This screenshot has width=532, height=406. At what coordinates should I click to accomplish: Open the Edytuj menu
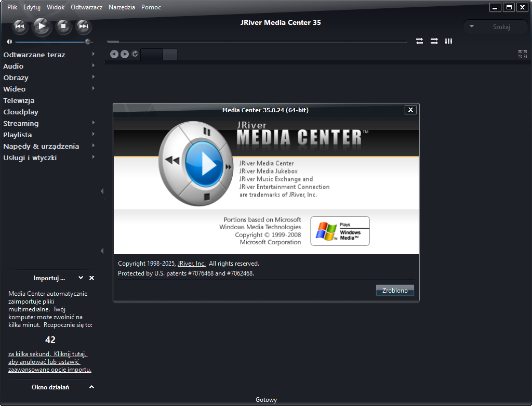tap(32, 7)
